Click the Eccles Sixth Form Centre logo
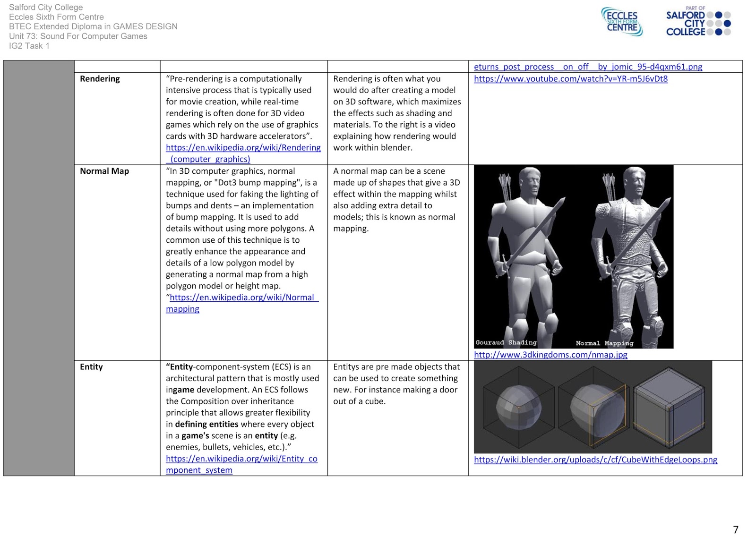 pos(621,22)
